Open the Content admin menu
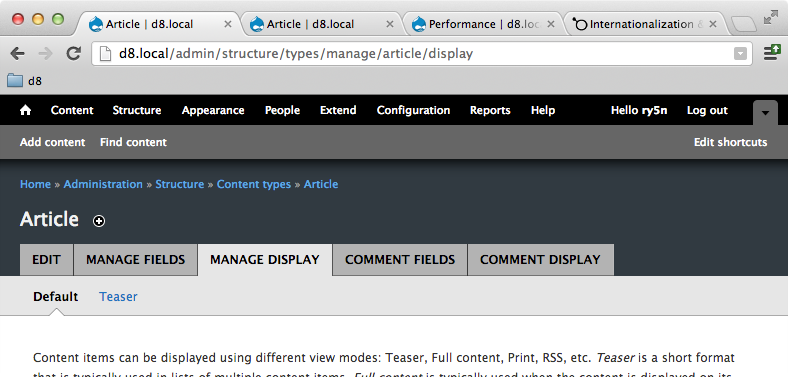 tap(72, 110)
